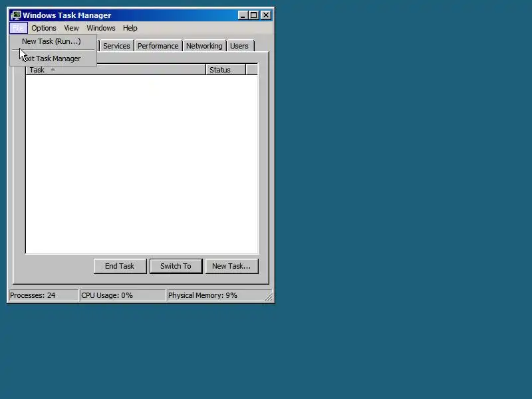Sort by the Status column header
The image size is (532, 399).
(225, 70)
